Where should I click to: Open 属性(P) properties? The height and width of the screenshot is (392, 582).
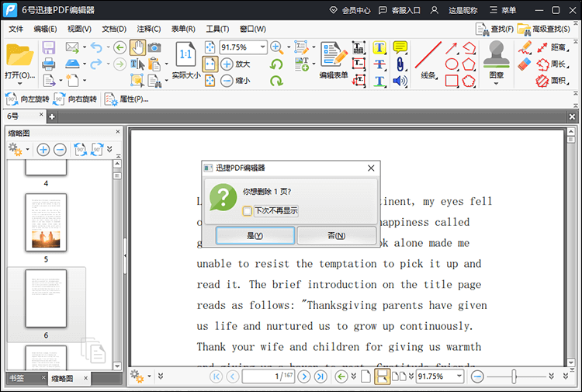click(x=127, y=99)
